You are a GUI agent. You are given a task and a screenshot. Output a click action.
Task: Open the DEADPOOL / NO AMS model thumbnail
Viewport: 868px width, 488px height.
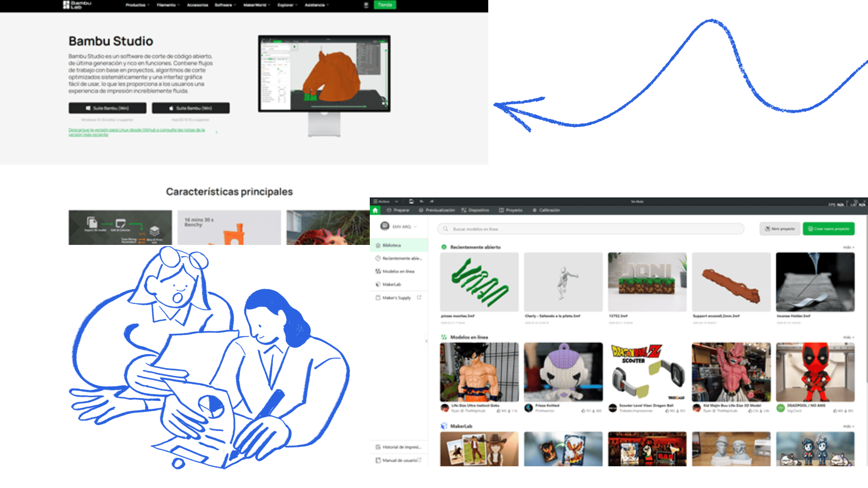click(x=815, y=372)
